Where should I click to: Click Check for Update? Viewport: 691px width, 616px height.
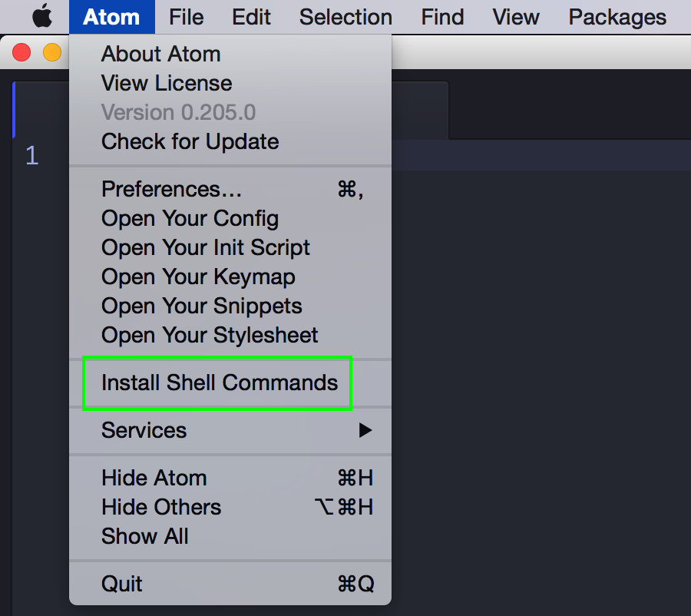pos(190,141)
